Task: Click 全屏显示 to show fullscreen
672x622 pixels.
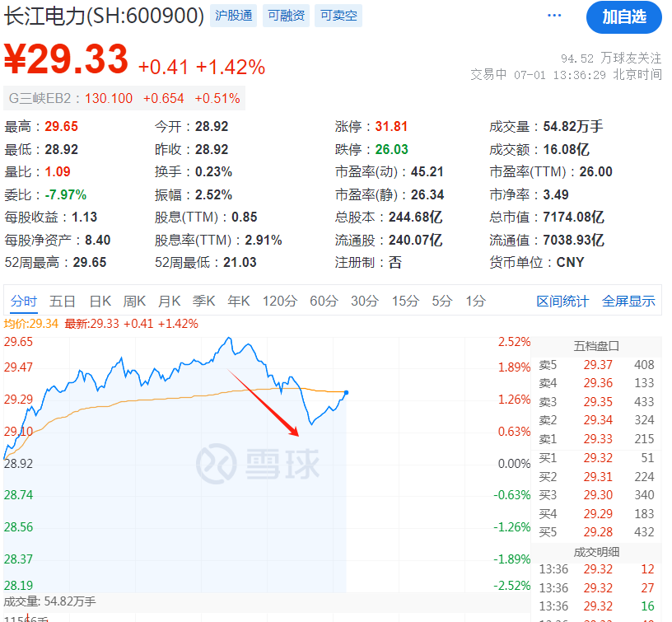Action: coord(628,301)
